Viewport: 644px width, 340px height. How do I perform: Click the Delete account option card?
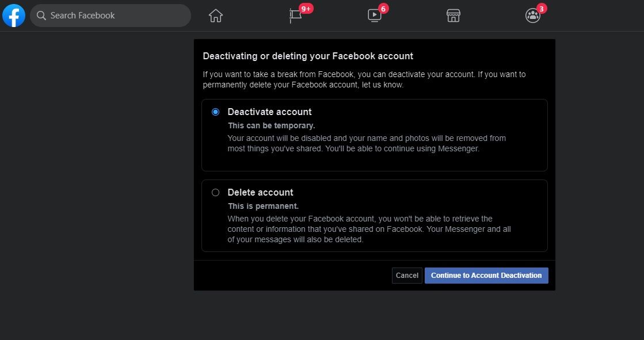coord(375,216)
